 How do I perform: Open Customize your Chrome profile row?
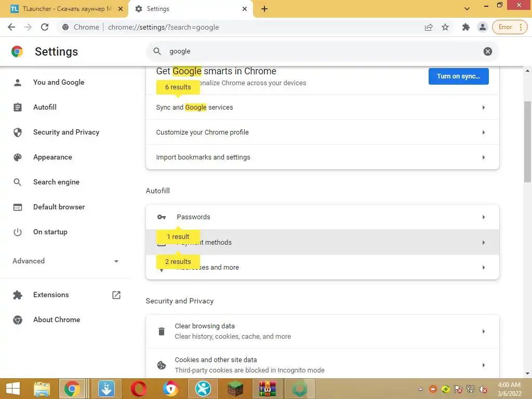322,132
